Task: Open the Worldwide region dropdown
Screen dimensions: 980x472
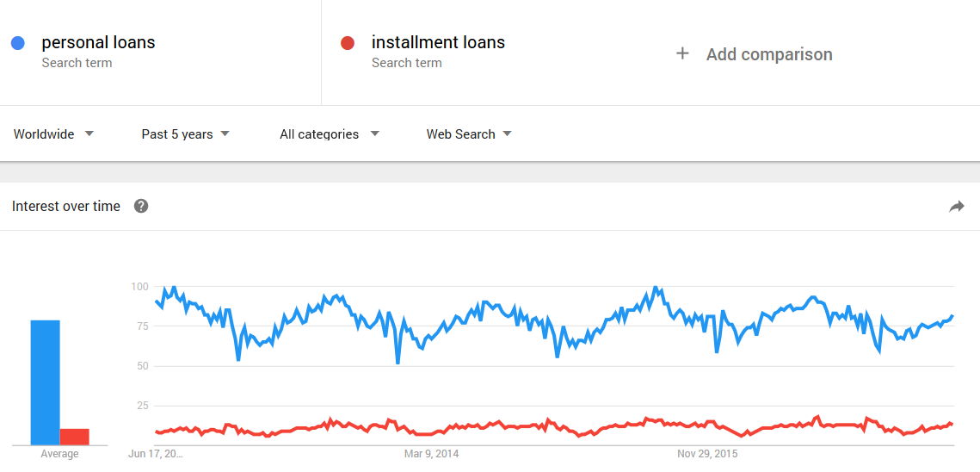Action: [x=53, y=134]
